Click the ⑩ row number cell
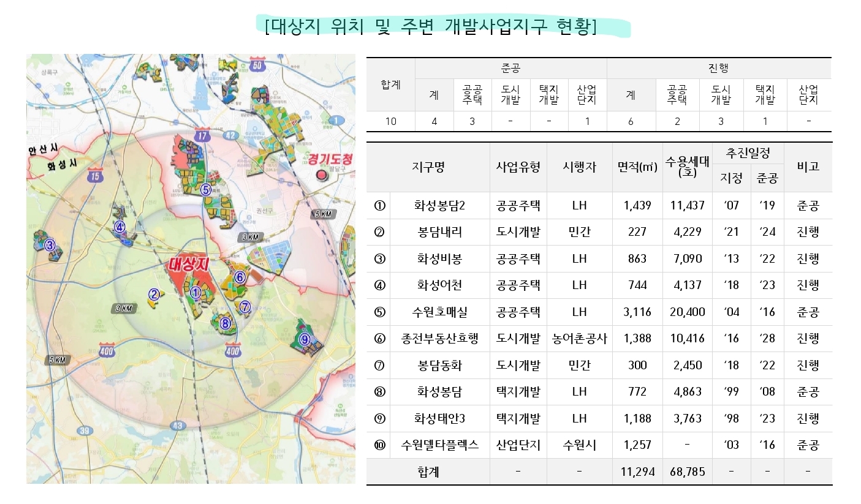This screenshot has width=861, height=504. coord(379,445)
